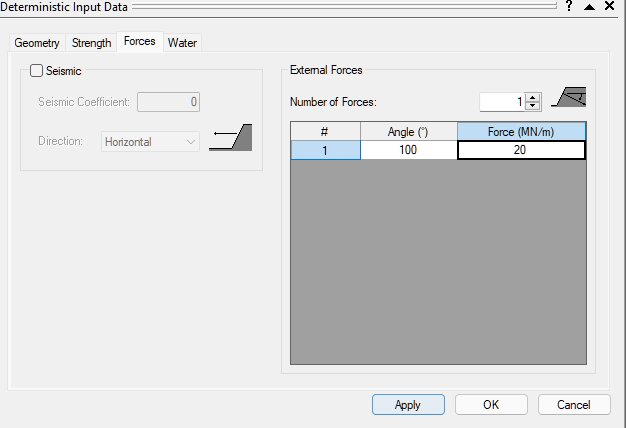Select row 1 header in forces table
The width and height of the screenshot is (626, 428).
(324, 150)
